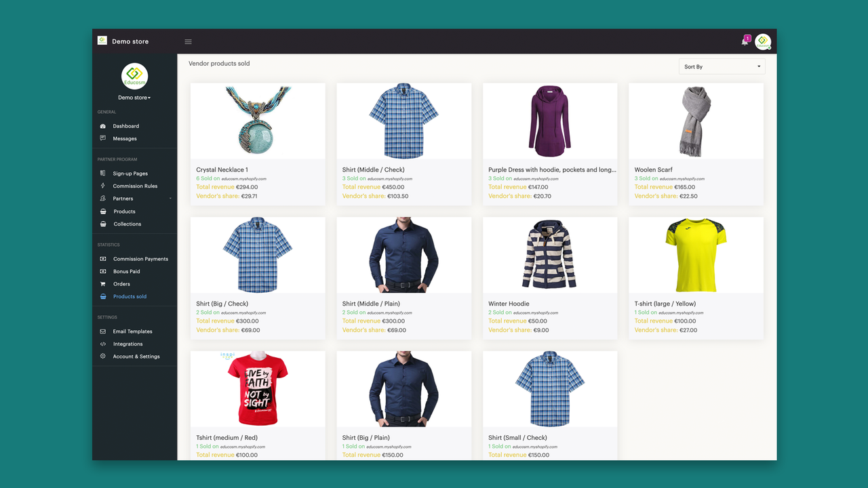
Task: Select the Messages envelope icon
Action: pos(104,138)
